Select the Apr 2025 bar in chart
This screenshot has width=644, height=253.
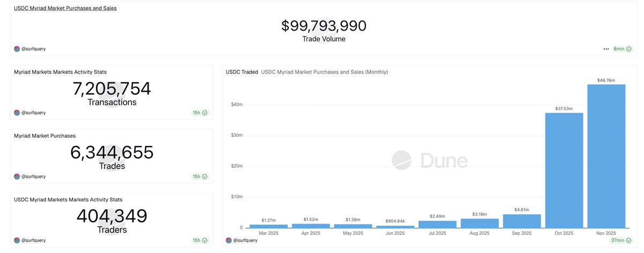coord(311,226)
